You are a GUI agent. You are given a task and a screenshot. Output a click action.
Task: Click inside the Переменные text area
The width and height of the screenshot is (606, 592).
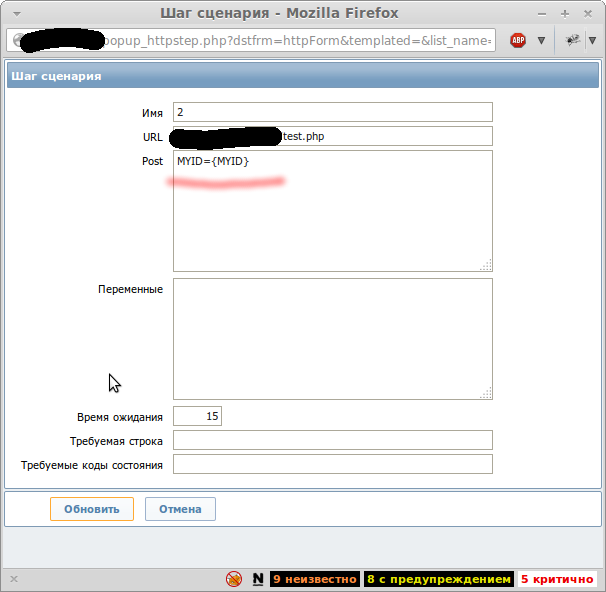click(333, 339)
